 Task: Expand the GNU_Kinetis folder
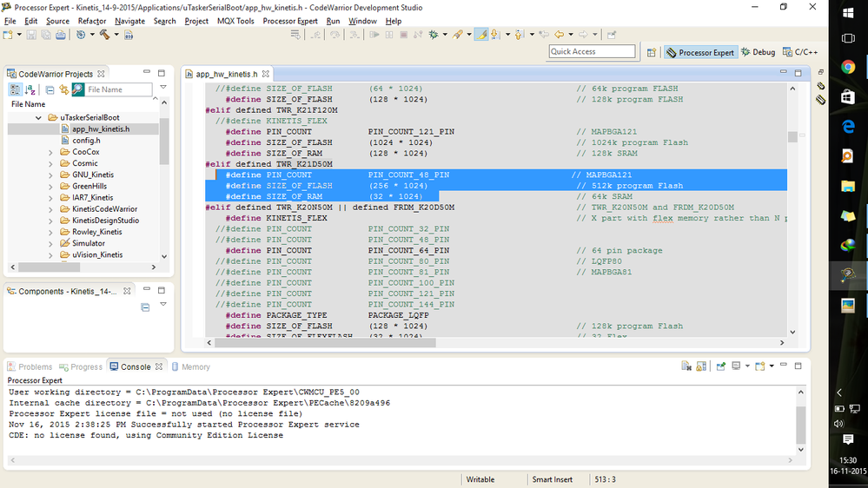[x=50, y=175]
